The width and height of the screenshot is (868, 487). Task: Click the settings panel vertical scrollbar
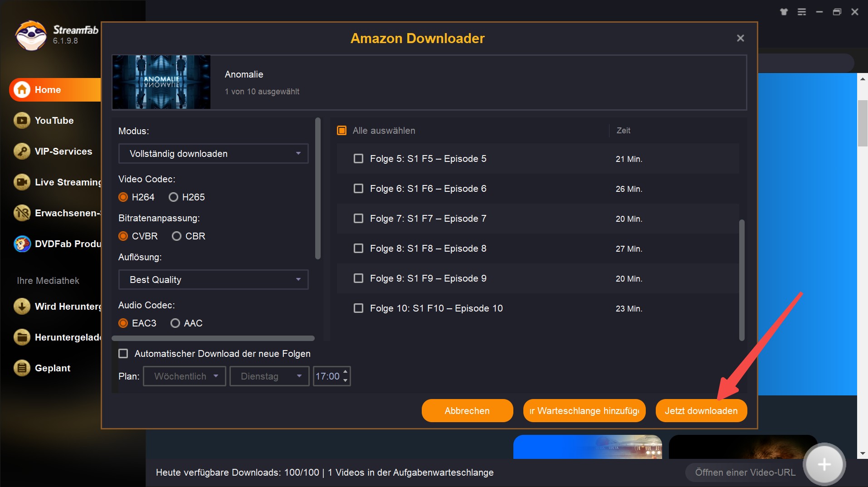tap(318, 188)
